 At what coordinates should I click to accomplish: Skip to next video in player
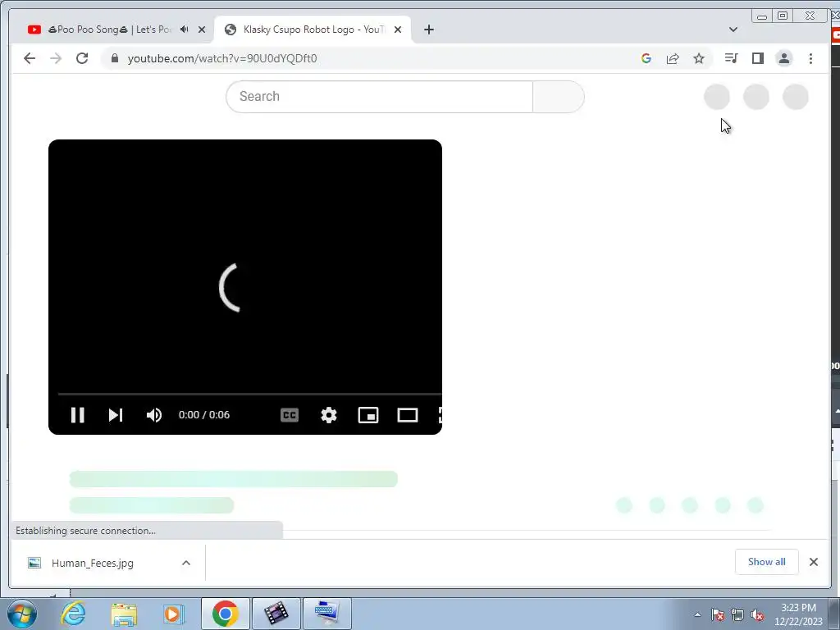(116, 415)
